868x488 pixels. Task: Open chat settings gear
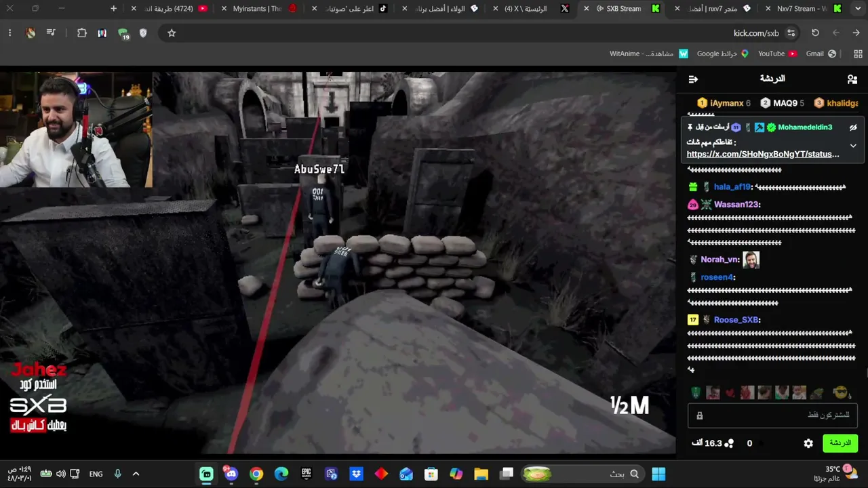pyautogui.click(x=808, y=443)
